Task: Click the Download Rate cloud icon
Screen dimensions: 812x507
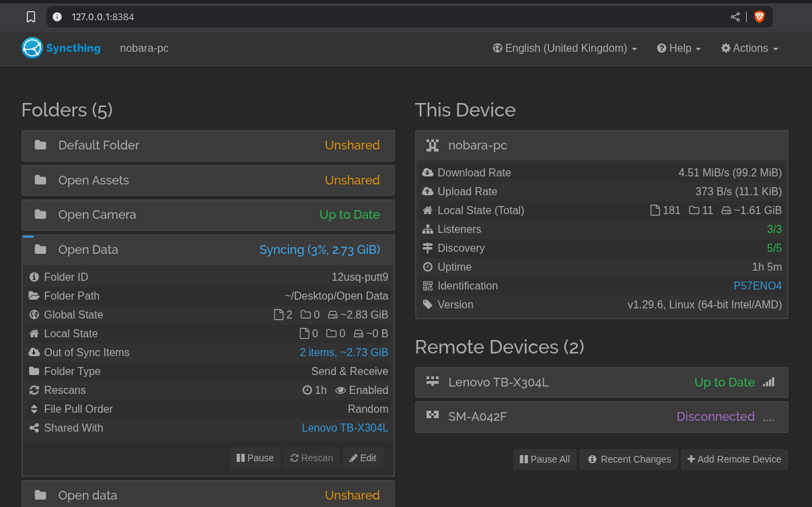Action: pyautogui.click(x=428, y=172)
